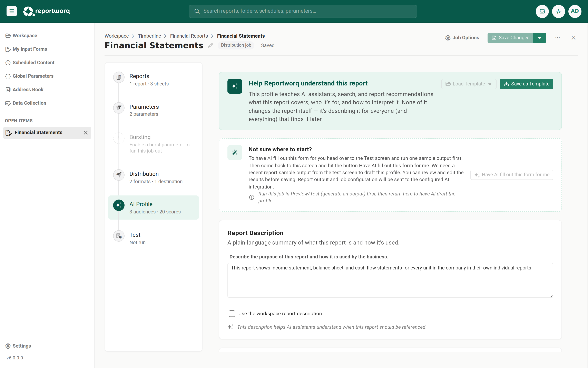Click Have AI fill out this form
The image size is (588, 368).
pyautogui.click(x=512, y=175)
